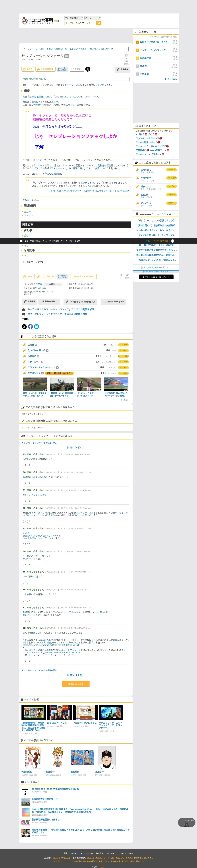
Task: Click the 記事編集 pencil button at article top
Action: click(122, 69)
